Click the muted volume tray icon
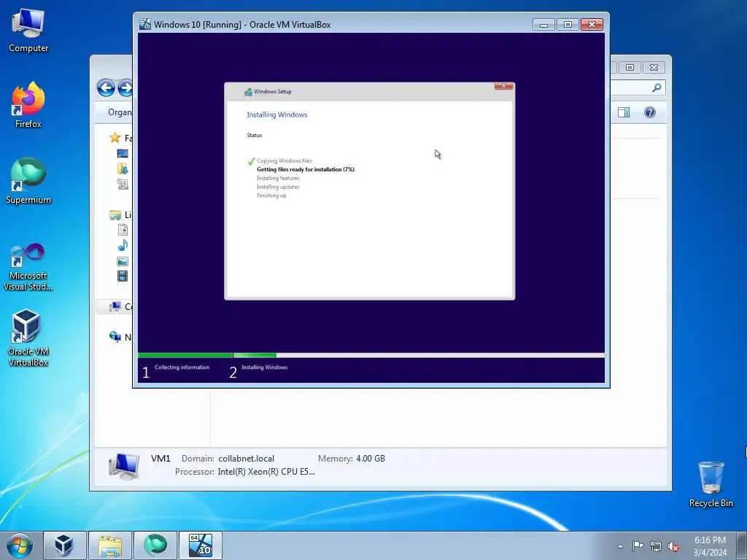 [673, 547]
